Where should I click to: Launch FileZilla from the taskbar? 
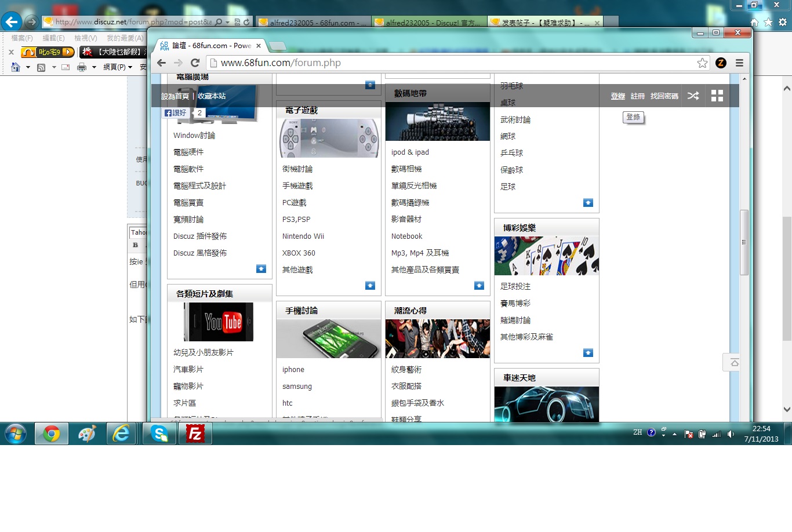pos(195,433)
